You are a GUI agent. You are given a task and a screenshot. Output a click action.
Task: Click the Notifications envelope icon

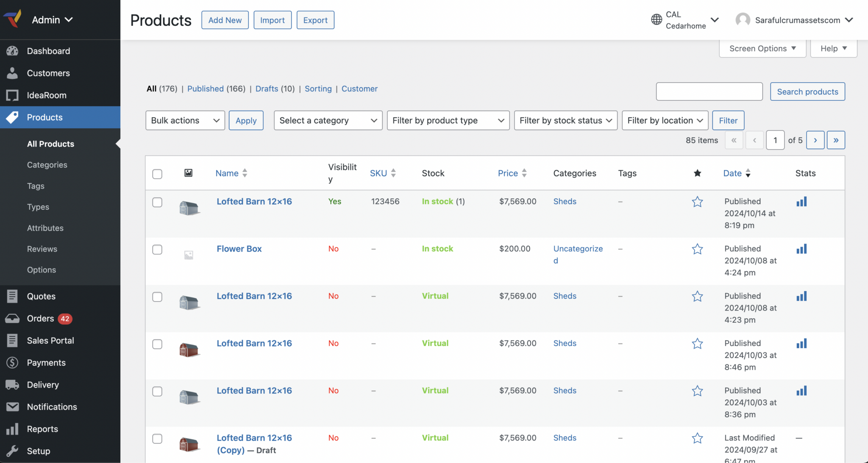12,407
